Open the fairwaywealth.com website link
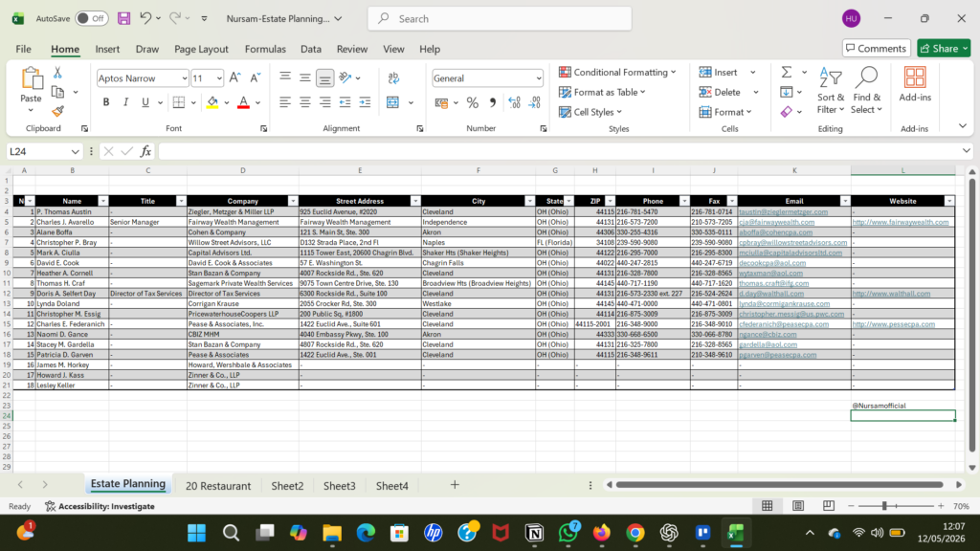This screenshot has height=551, width=980. pyautogui.click(x=900, y=222)
